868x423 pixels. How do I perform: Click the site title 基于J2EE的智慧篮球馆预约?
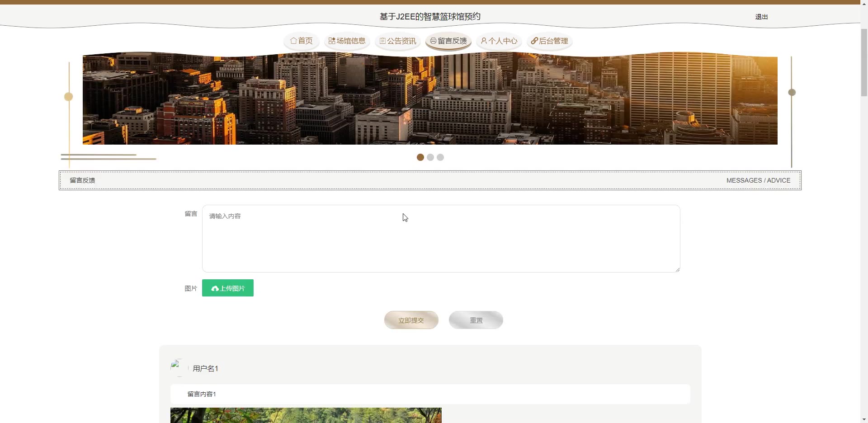(x=430, y=17)
